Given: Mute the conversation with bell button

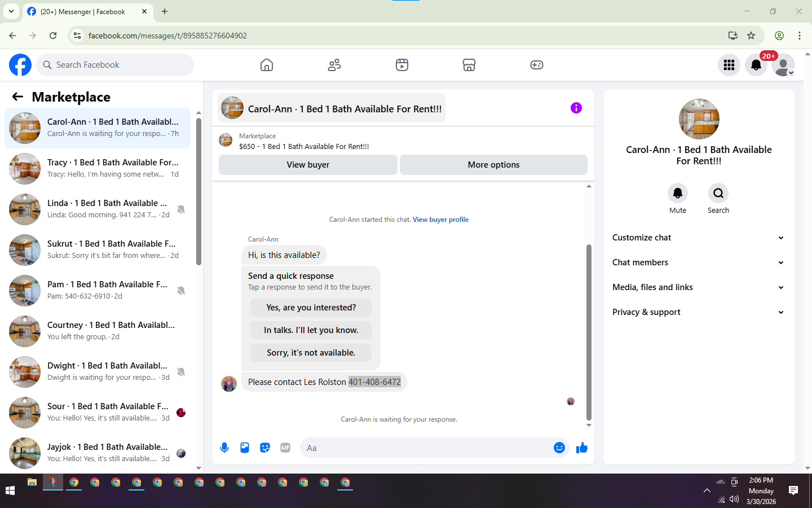Looking at the screenshot, I should point(678,193).
